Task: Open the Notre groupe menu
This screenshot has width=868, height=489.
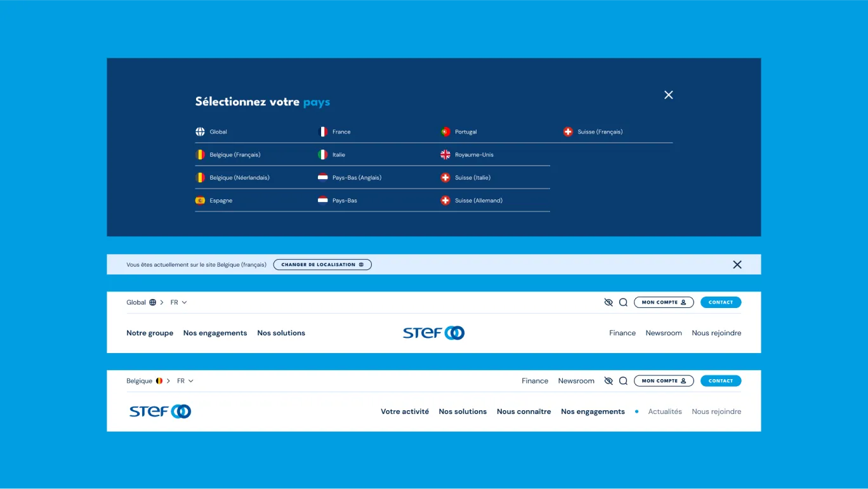Action: pos(150,333)
